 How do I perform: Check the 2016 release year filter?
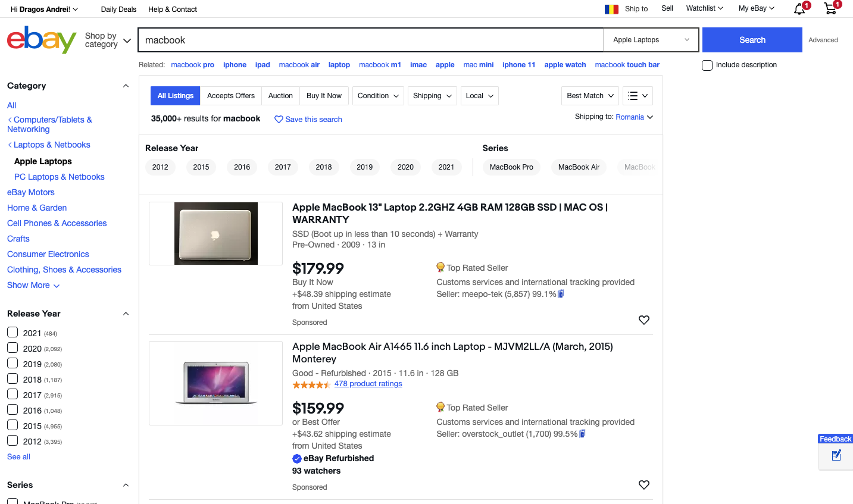pos(13,409)
